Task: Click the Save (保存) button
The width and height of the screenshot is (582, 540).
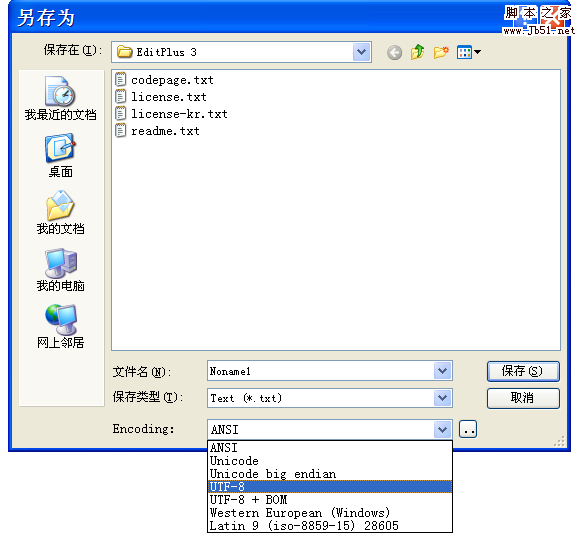Action: pos(523,371)
